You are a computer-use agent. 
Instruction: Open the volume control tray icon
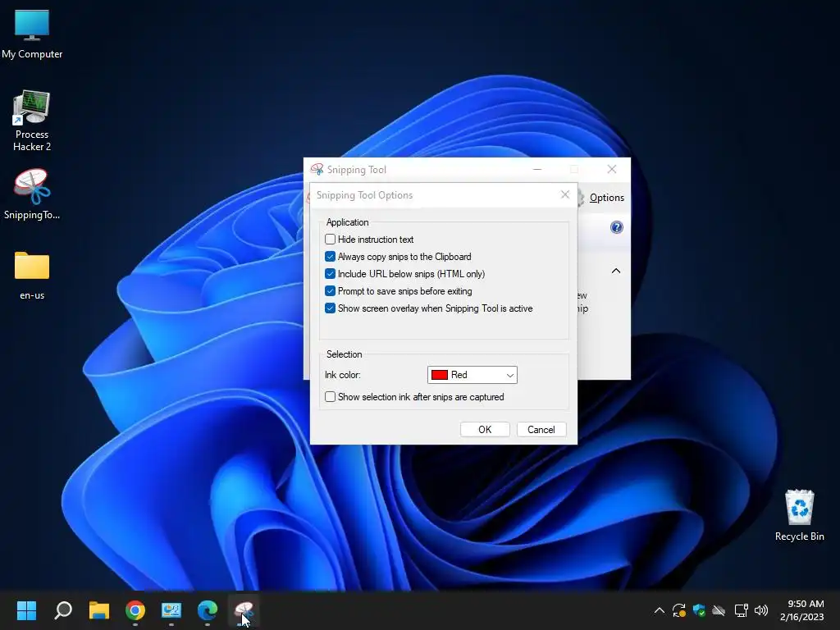(760, 610)
